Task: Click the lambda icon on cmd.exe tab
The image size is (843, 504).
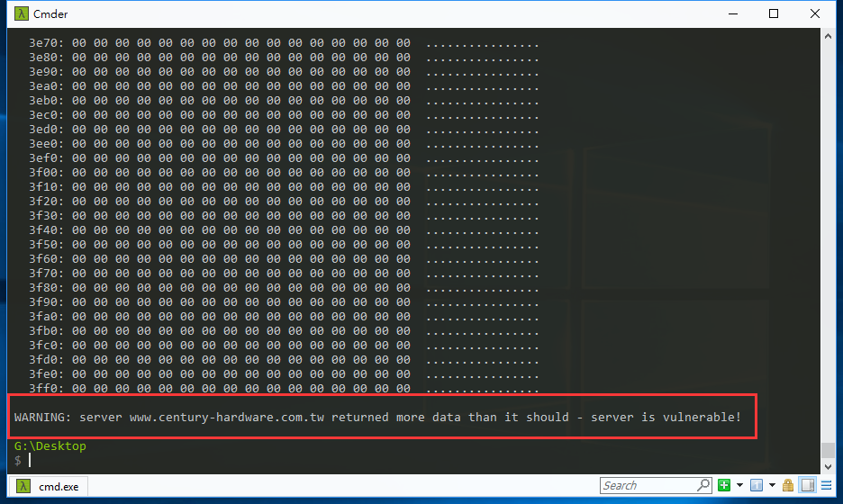Action: point(23,486)
